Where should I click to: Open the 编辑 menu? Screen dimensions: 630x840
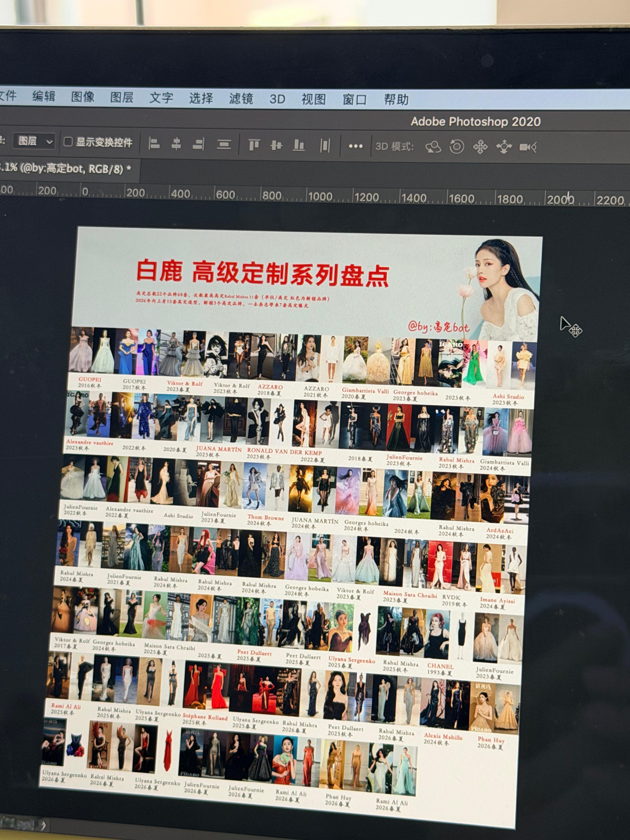click(x=44, y=96)
